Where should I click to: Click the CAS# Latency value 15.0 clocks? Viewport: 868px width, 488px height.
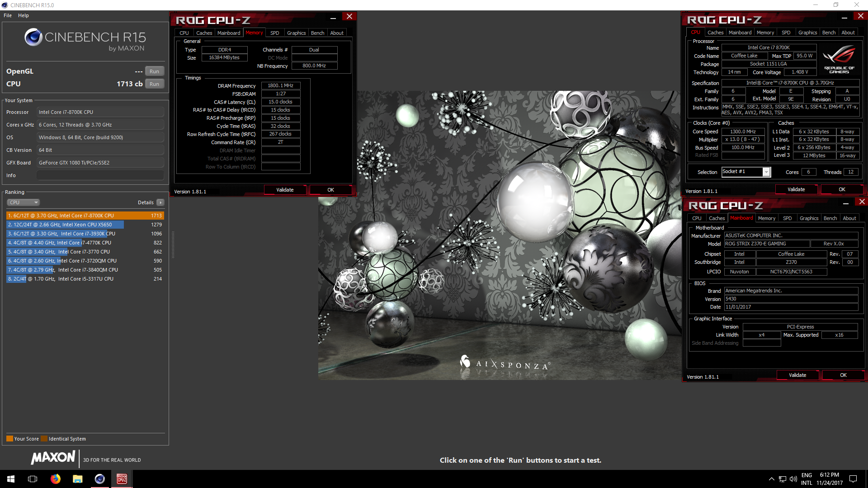click(x=281, y=102)
